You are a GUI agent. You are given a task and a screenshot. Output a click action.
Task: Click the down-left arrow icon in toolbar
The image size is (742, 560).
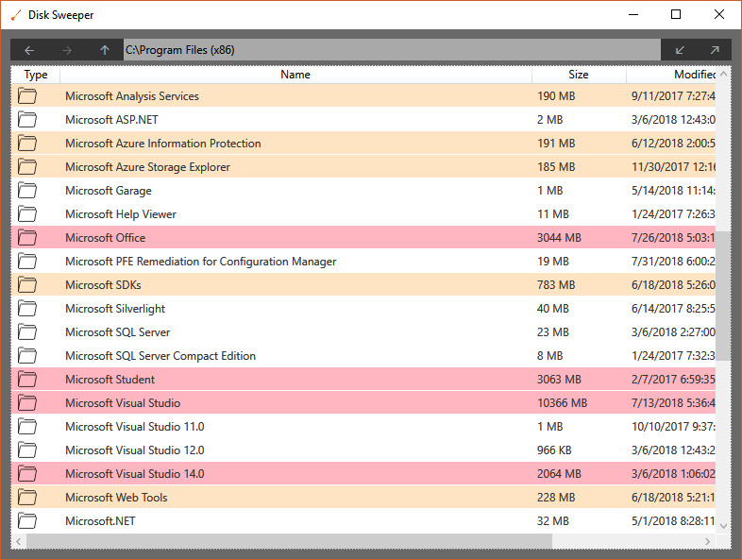click(x=680, y=50)
